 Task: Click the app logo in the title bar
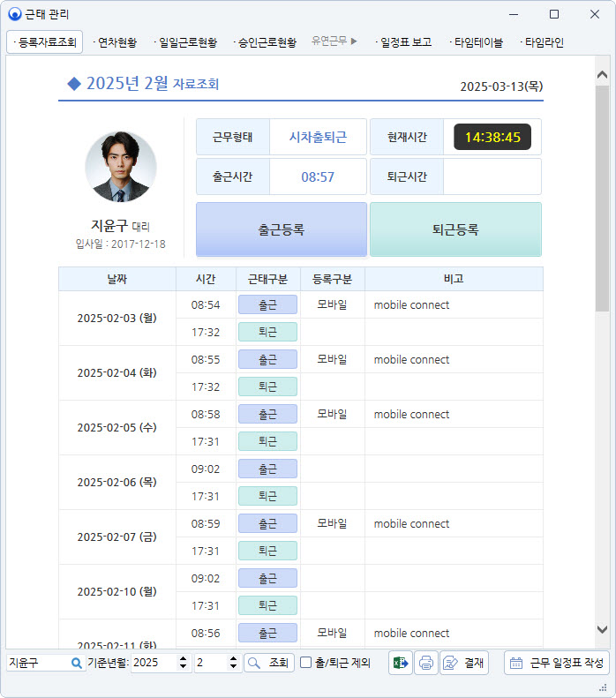(x=14, y=14)
